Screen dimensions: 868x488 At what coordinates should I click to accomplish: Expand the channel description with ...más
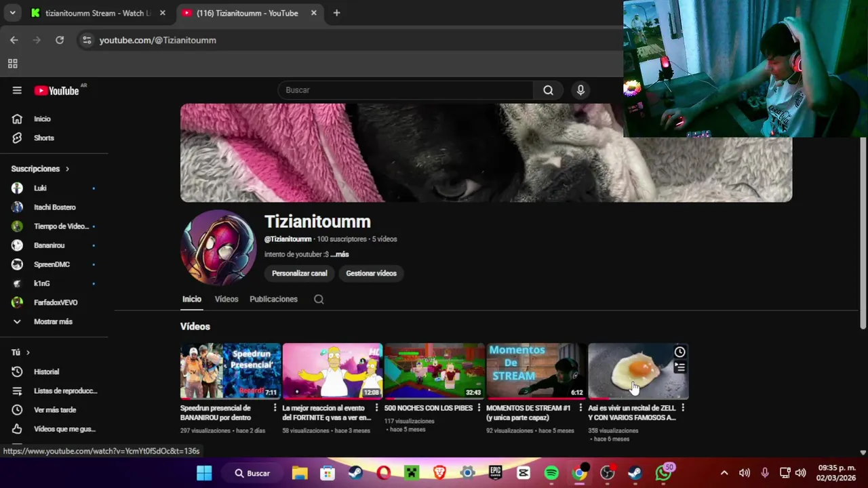[339, 254]
